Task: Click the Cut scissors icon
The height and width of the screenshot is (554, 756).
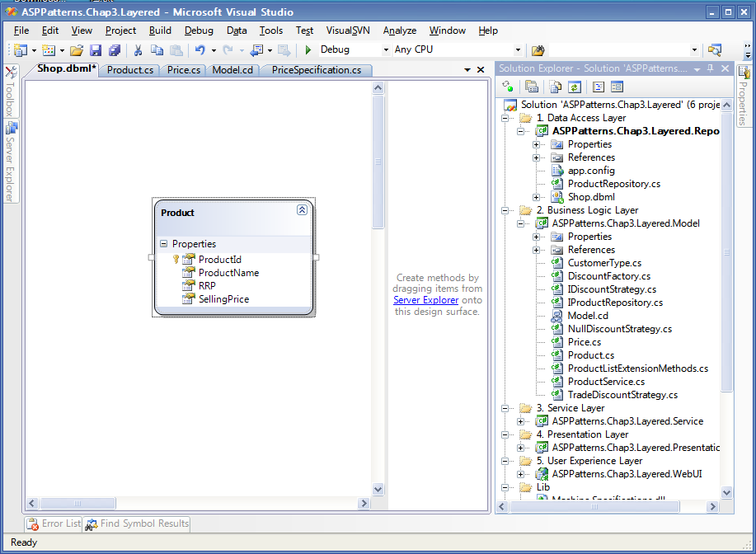Action: 138,50
